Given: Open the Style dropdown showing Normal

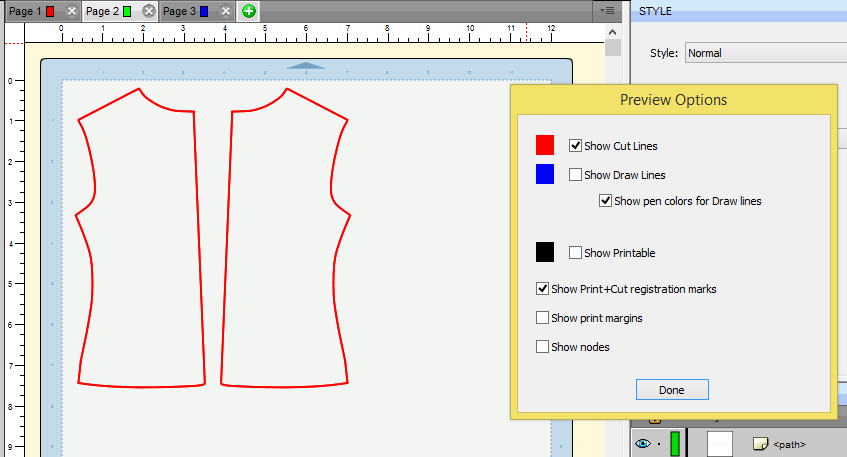Looking at the screenshot, I should click(x=765, y=53).
